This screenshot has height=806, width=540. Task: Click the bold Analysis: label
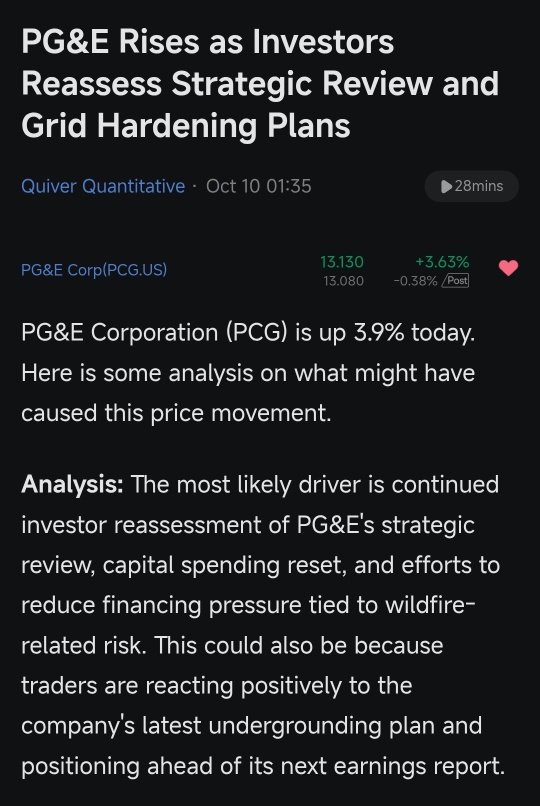[72, 484]
